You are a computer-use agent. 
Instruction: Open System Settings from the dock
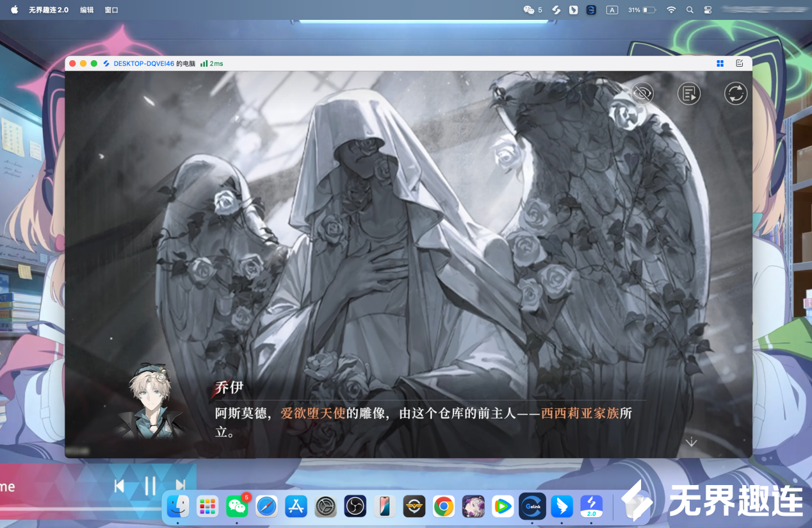point(326,506)
